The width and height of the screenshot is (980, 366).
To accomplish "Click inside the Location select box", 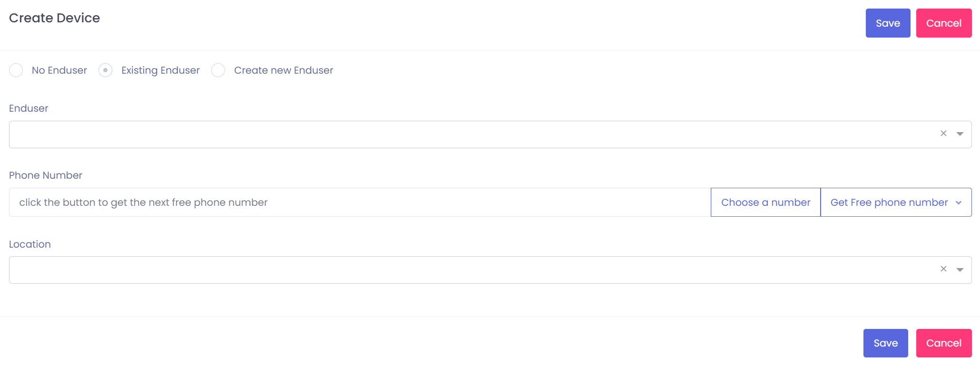I will click(471, 270).
